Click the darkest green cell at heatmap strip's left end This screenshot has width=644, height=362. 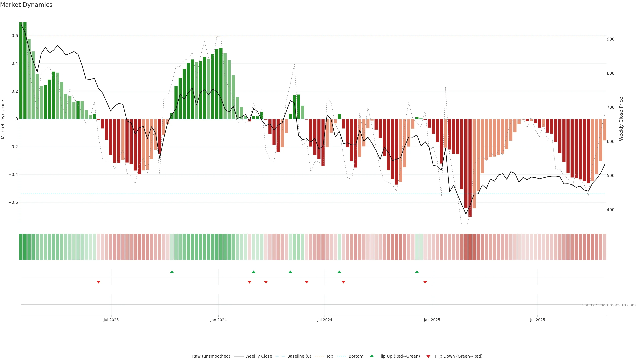coord(21,247)
